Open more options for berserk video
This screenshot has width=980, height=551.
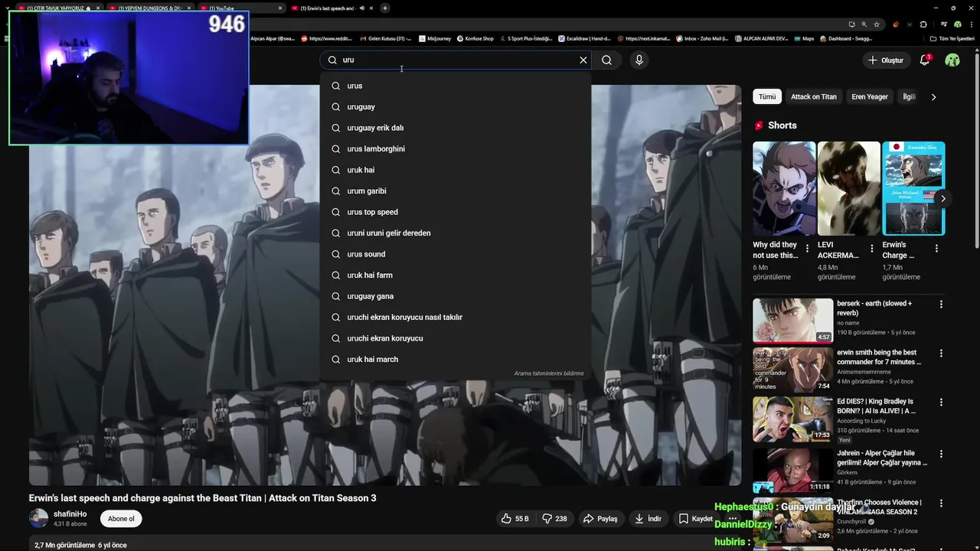coord(941,304)
